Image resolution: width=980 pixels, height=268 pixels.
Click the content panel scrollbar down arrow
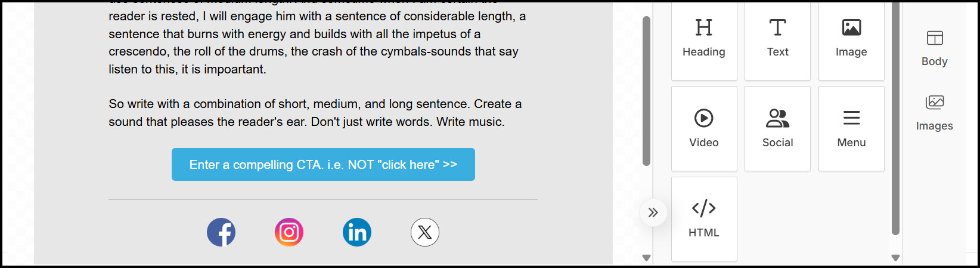point(895,258)
